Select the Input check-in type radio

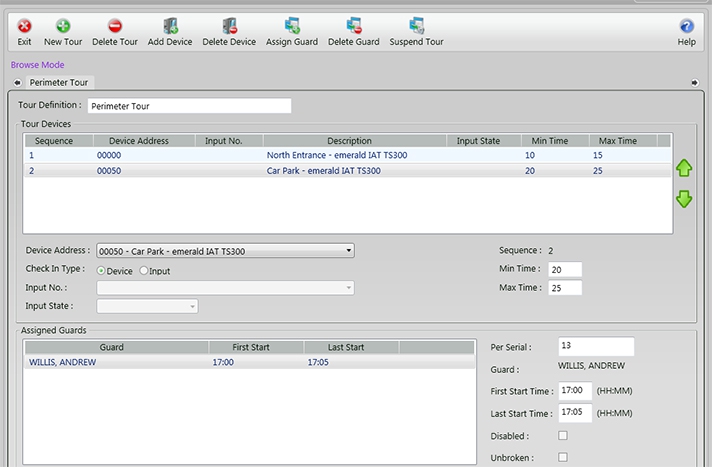point(144,271)
